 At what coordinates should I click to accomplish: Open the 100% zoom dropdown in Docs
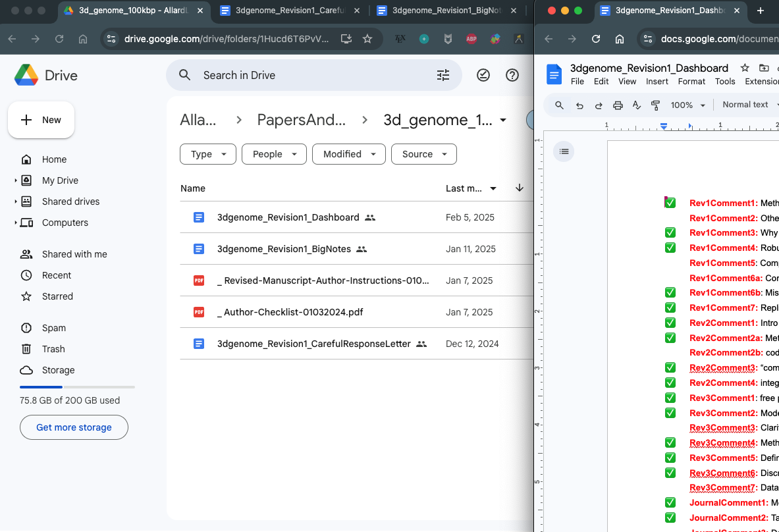click(x=688, y=105)
